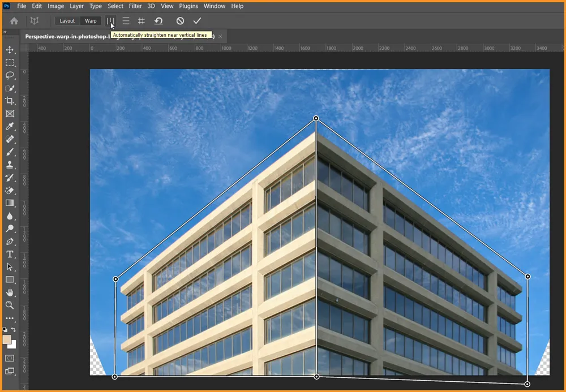Screen dimensions: 566x392
Task: Switch to Layout mode
Action: pyautogui.click(x=67, y=21)
